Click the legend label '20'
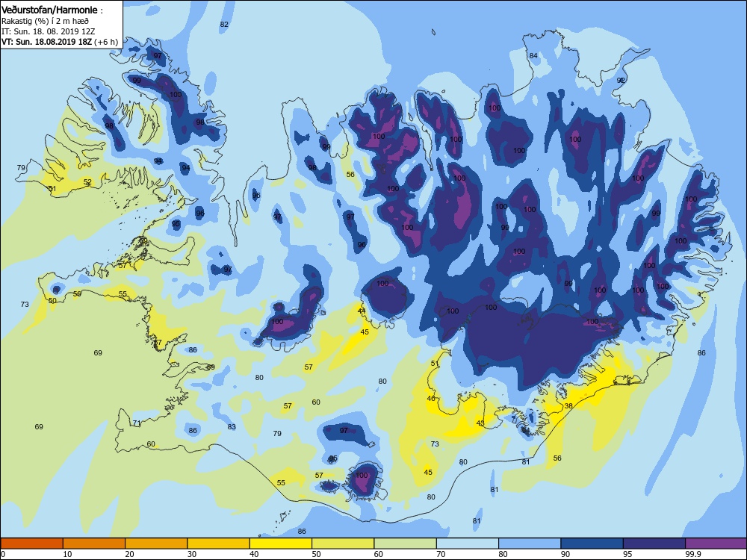This screenshot has height=560, width=747. pyautogui.click(x=129, y=554)
